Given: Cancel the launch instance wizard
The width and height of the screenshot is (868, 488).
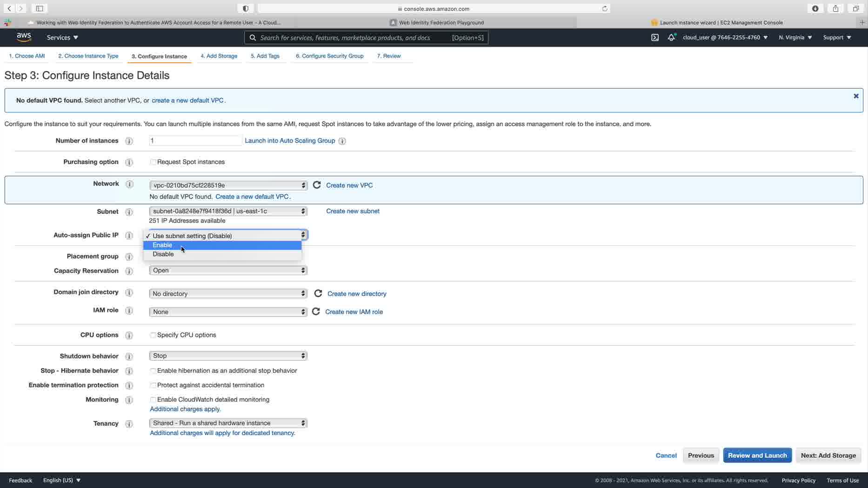Looking at the screenshot, I should pyautogui.click(x=666, y=455).
